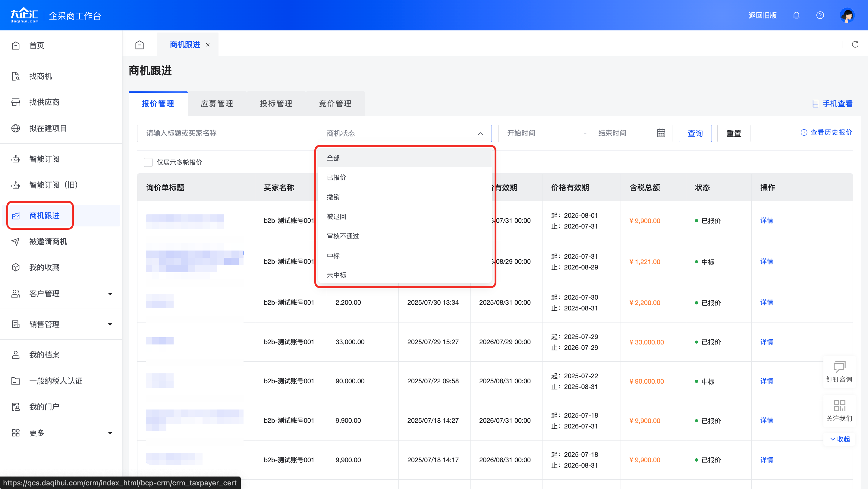Select 已报价 in the status dropdown
Viewport: 868px width, 489px height.
(x=405, y=177)
